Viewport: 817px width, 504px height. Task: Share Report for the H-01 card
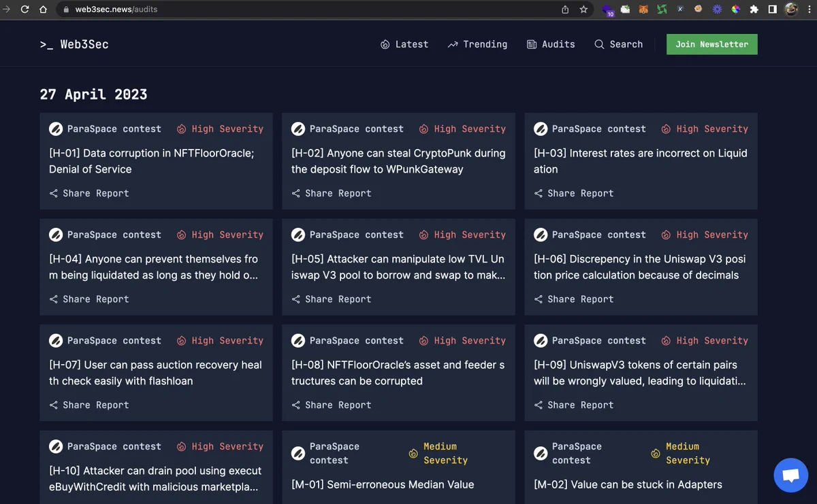tap(89, 193)
